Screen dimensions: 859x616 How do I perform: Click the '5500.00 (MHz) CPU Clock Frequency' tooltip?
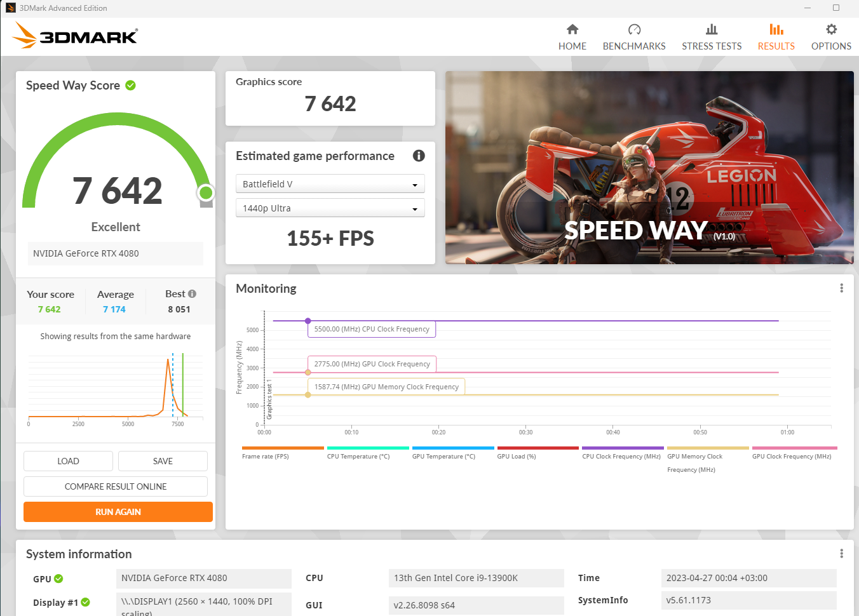[372, 329]
